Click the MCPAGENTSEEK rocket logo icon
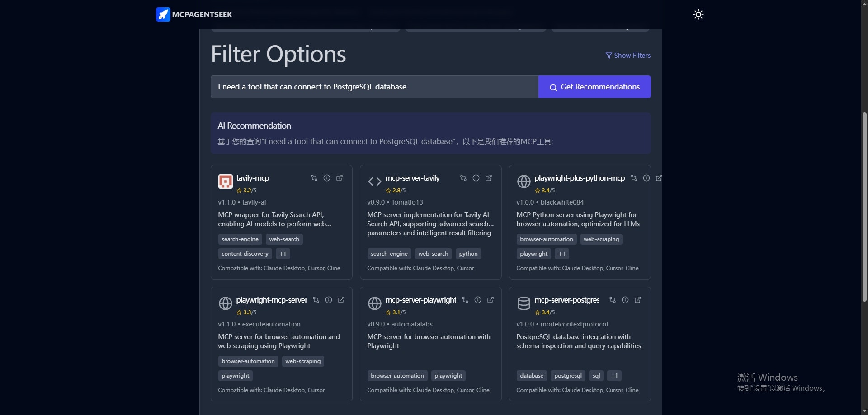The width and height of the screenshot is (868, 415). (163, 14)
